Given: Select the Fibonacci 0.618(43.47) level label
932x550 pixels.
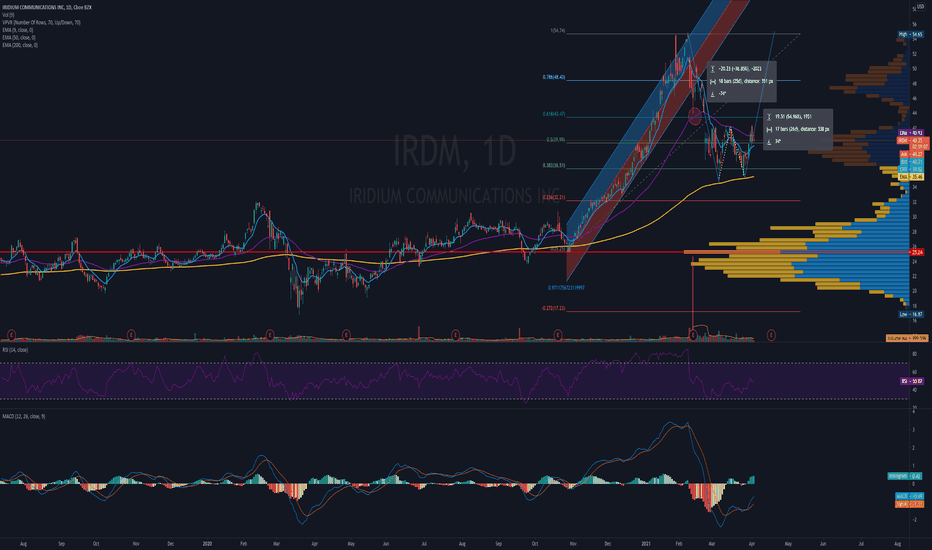Looking at the screenshot, I should click(x=553, y=114).
